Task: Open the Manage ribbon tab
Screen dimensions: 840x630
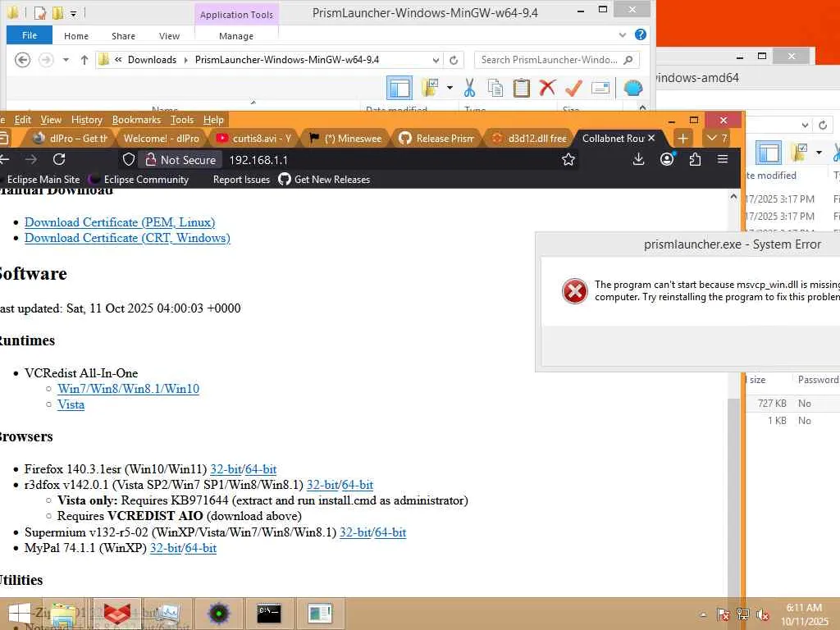Action: [236, 36]
